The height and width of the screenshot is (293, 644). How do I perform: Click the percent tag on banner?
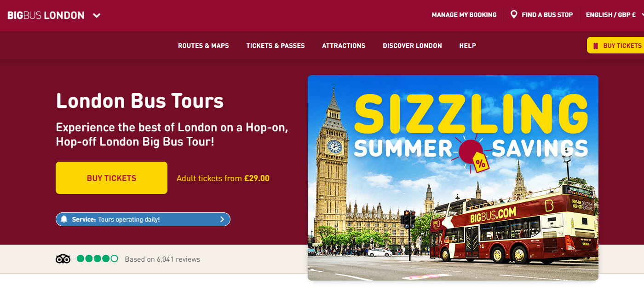[x=480, y=163]
